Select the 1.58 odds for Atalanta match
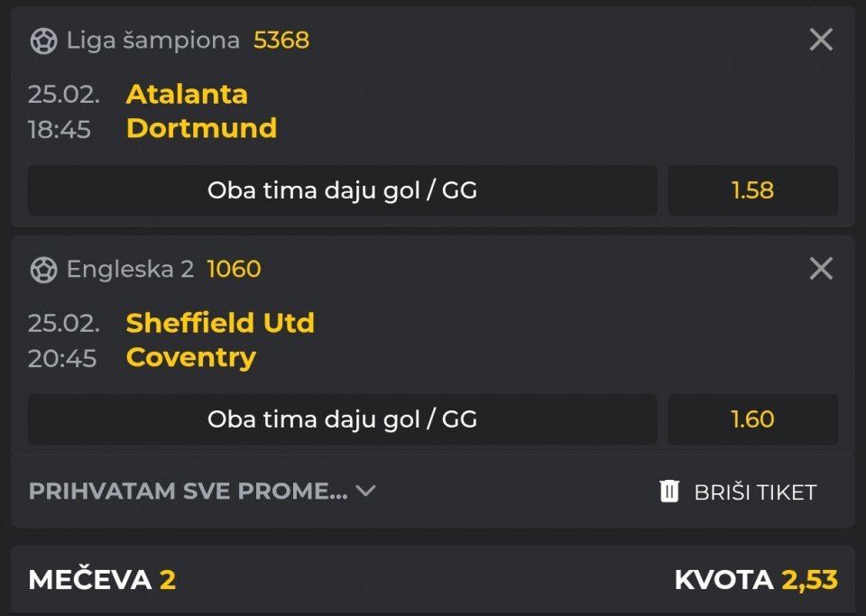Screen dimensions: 866x616 (752, 190)
